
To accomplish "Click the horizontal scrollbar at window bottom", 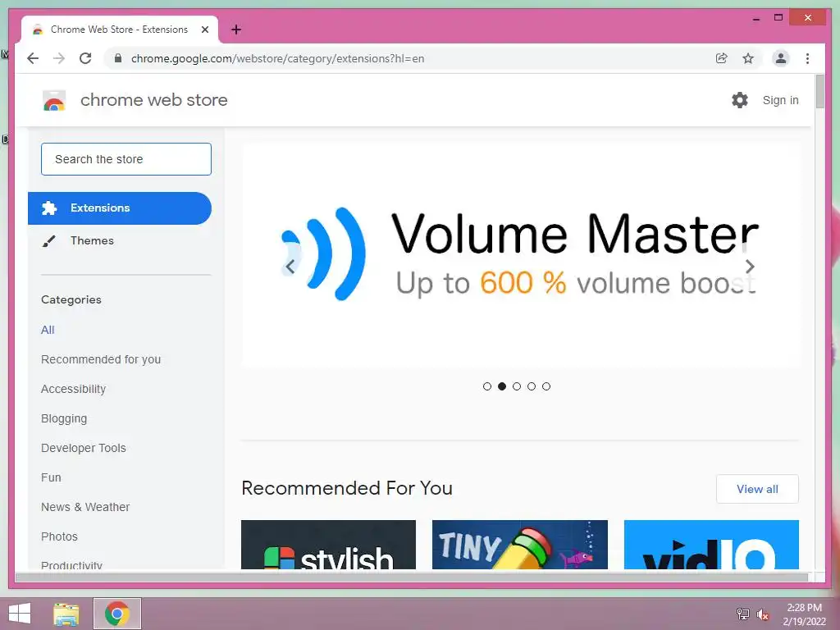I will click(412, 577).
